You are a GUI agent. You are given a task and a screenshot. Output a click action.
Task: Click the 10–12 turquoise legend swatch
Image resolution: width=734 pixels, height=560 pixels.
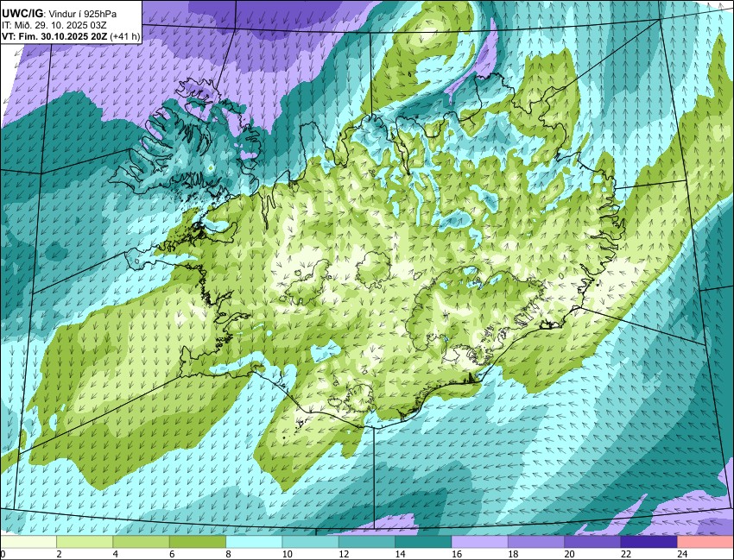(310, 542)
